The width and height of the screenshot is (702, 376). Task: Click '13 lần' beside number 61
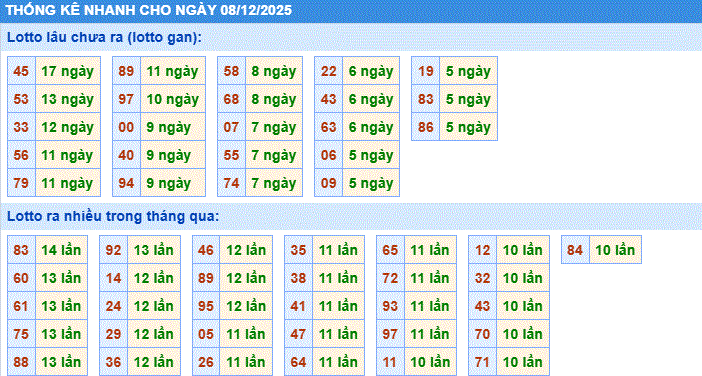[61, 306]
